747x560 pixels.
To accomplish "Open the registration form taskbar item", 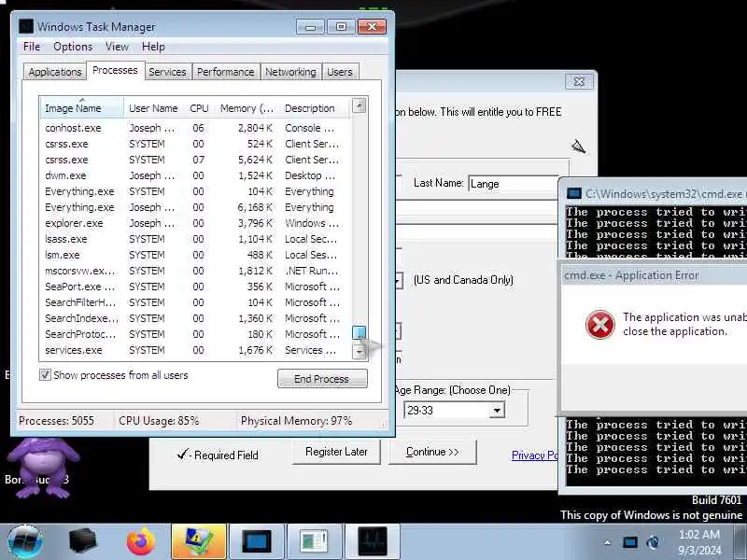I will tap(314, 541).
